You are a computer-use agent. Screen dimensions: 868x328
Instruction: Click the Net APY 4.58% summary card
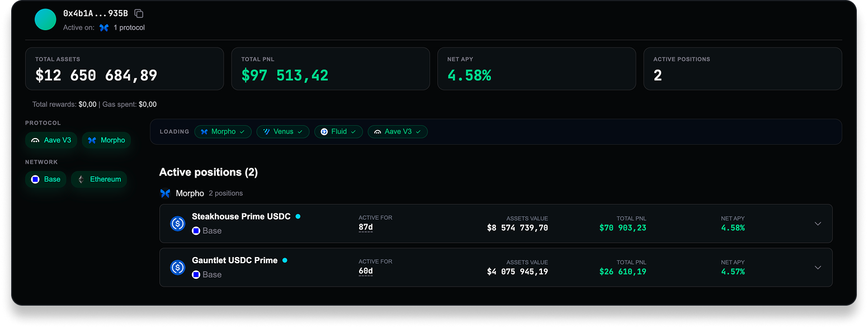pos(536,69)
